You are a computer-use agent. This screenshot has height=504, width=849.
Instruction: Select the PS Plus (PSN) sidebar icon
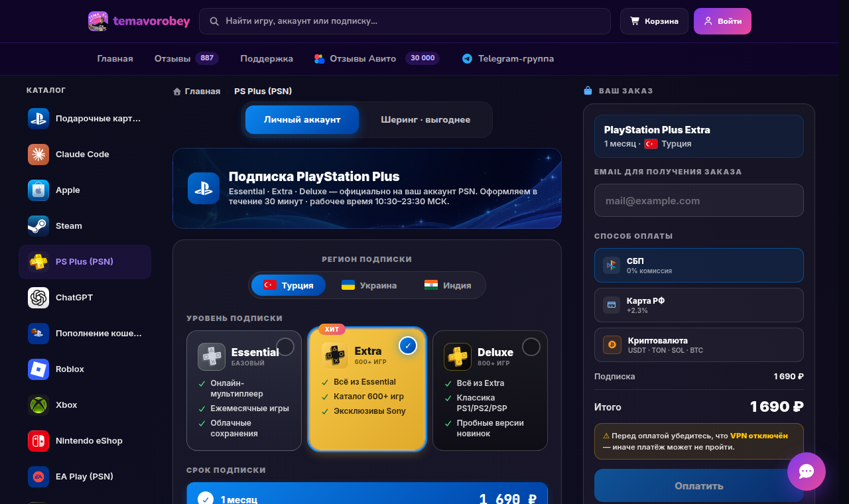[x=38, y=262]
